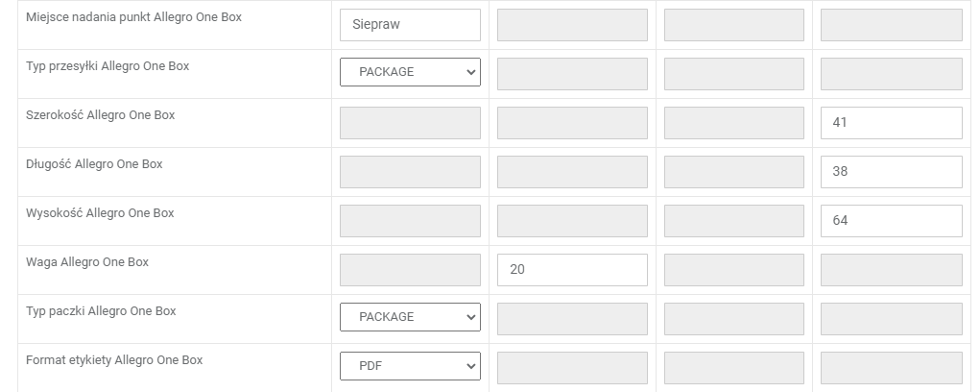Click the Typ przesyłki Allegro One Box label
Viewport: 980px width, 392px height.
pyautogui.click(x=108, y=66)
